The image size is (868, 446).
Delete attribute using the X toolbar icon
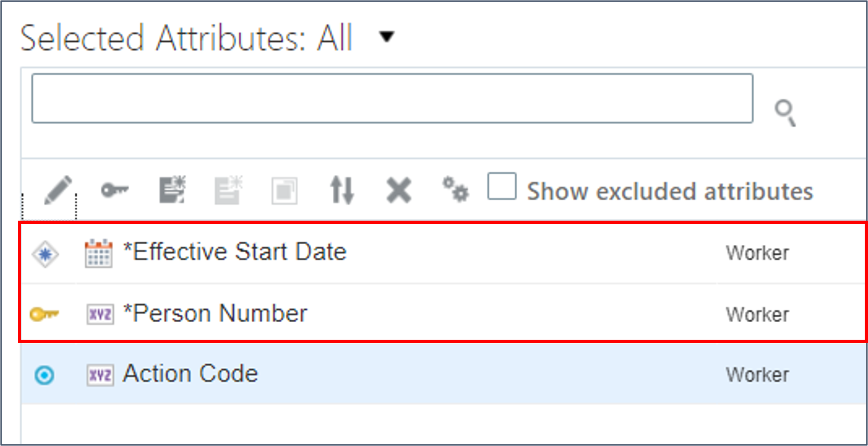coord(398,190)
